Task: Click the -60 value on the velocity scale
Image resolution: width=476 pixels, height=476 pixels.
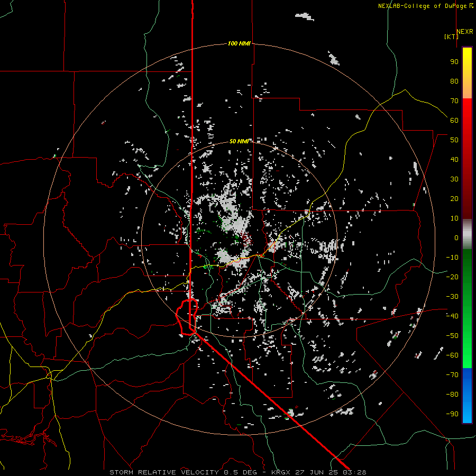Action: 452,355
